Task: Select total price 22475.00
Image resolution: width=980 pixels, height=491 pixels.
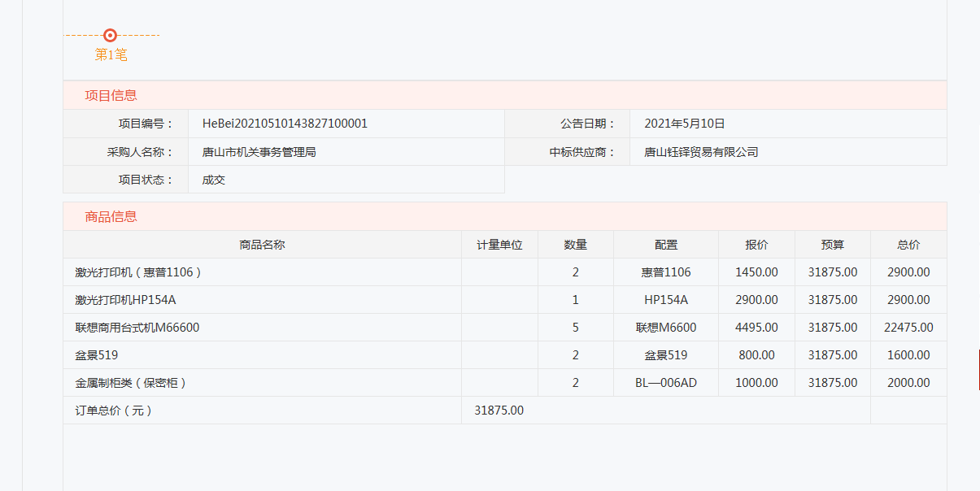Action: click(x=908, y=328)
